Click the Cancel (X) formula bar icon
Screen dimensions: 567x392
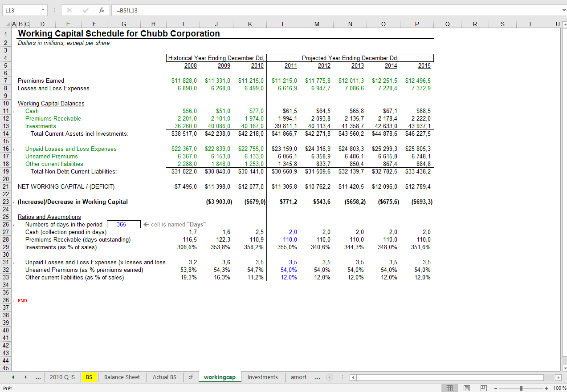click(x=69, y=10)
